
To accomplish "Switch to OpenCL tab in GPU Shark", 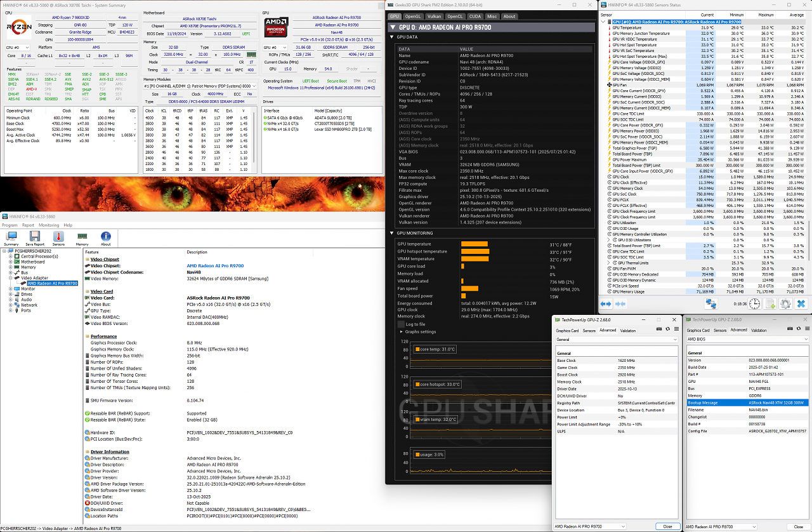I will click(x=455, y=16).
